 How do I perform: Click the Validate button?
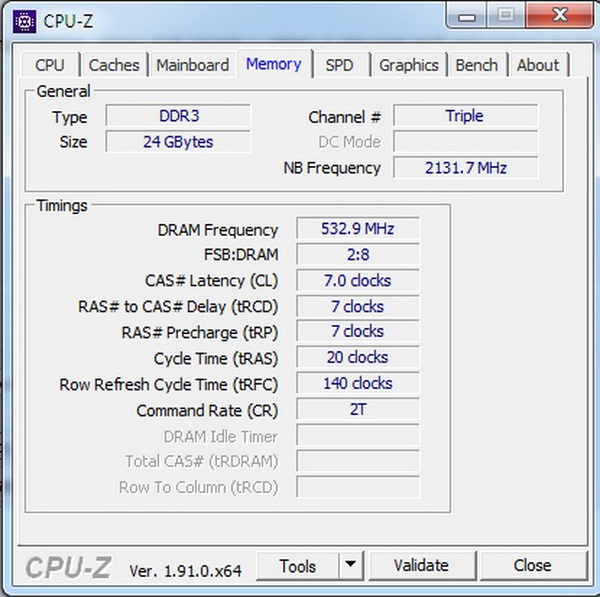[421, 566]
